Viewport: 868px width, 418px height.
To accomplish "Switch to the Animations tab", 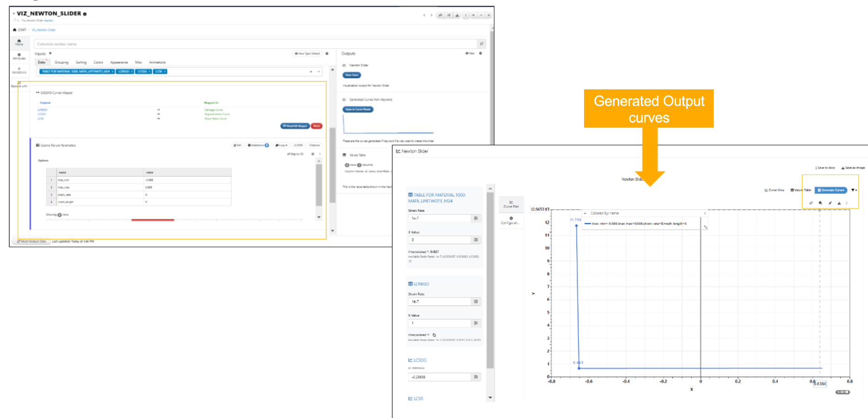I will (x=157, y=62).
